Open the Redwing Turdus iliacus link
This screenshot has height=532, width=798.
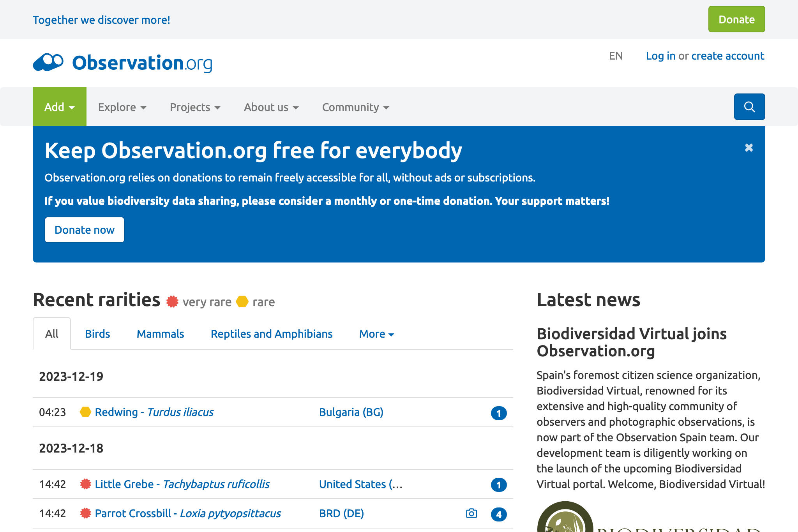pyautogui.click(x=154, y=412)
